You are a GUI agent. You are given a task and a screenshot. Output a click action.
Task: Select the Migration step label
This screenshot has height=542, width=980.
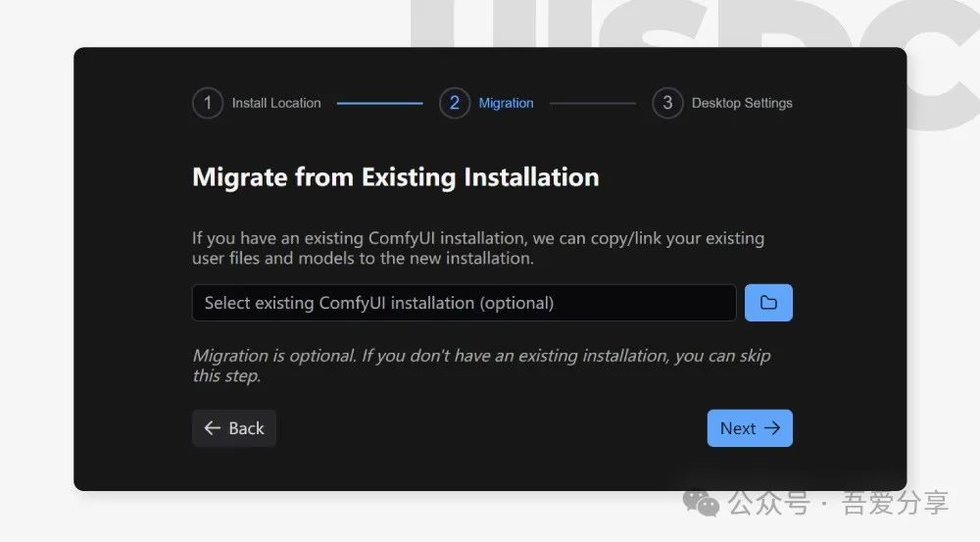[507, 103]
